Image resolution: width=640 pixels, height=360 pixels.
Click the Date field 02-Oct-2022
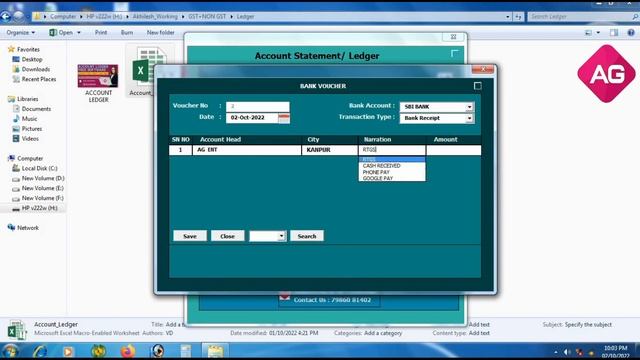(x=252, y=118)
